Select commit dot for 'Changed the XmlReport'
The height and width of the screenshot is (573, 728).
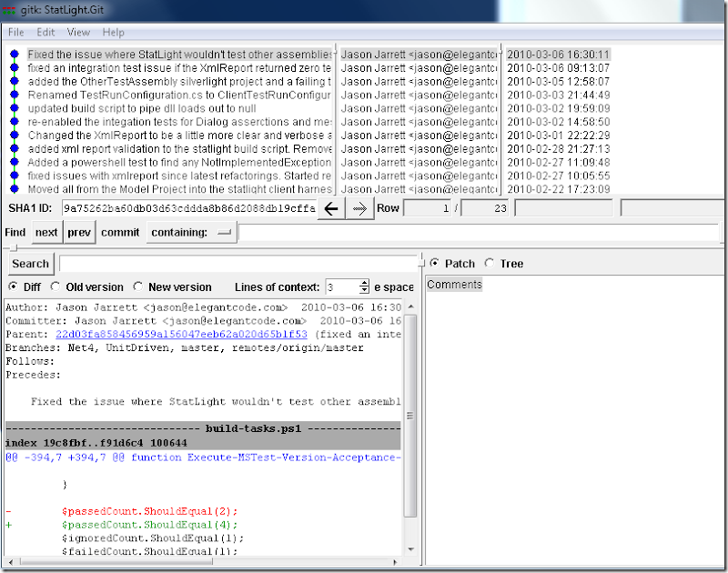point(15,135)
